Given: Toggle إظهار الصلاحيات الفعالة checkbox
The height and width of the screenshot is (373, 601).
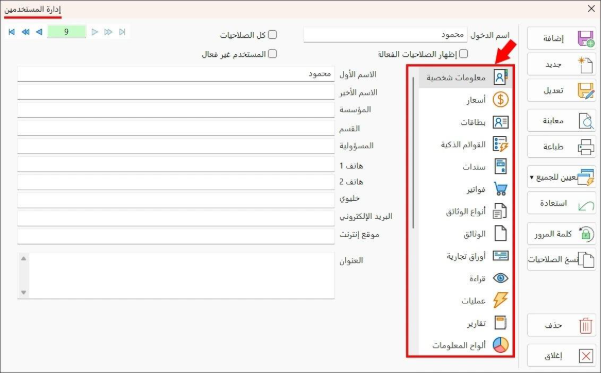Looking at the screenshot, I should [463, 54].
